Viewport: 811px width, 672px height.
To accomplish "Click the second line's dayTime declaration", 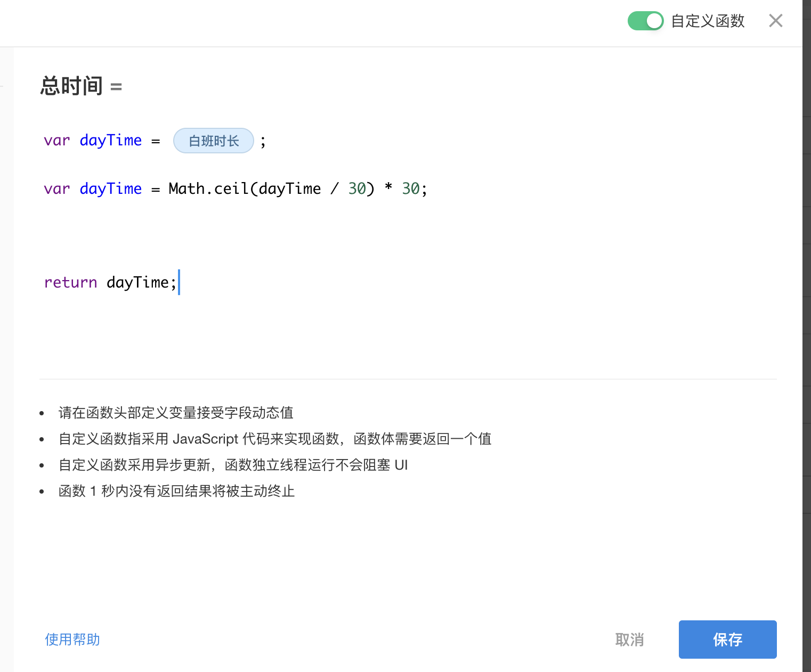I will (x=111, y=189).
